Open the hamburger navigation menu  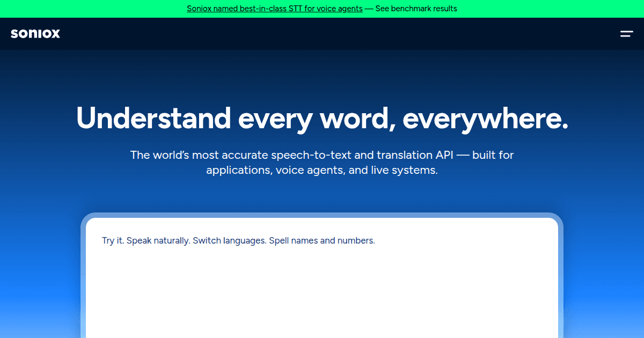[627, 34]
